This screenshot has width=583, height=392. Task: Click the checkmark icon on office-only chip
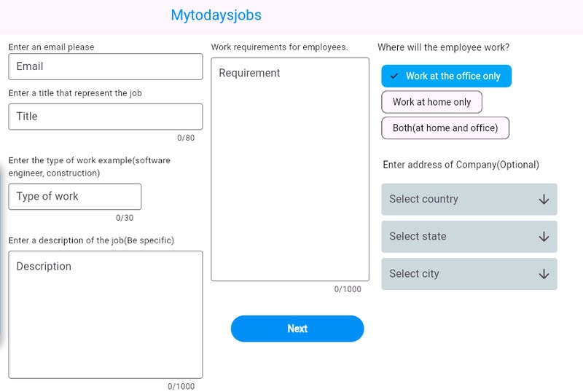click(394, 76)
